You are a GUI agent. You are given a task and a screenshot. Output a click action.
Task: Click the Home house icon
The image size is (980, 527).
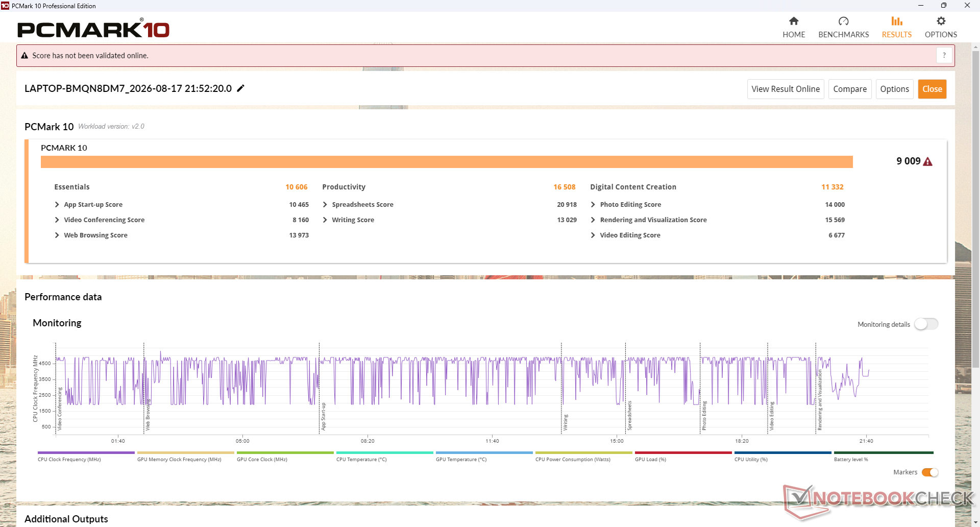pyautogui.click(x=794, y=21)
